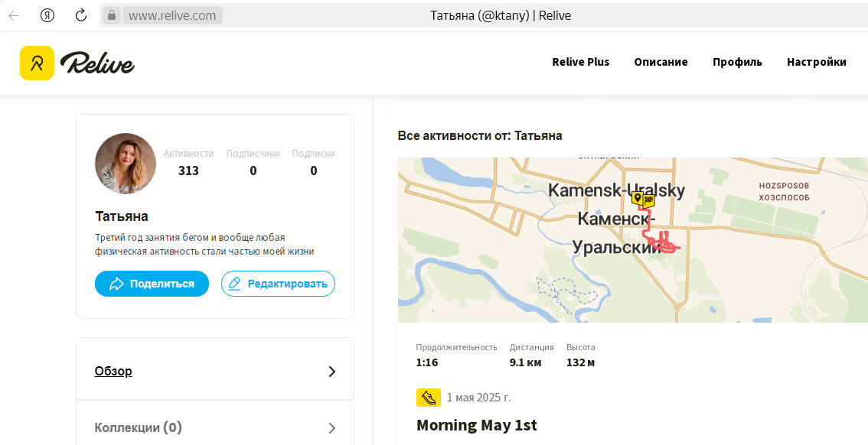Open the Подписки count
This screenshot has height=445, width=868.
[x=313, y=171]
